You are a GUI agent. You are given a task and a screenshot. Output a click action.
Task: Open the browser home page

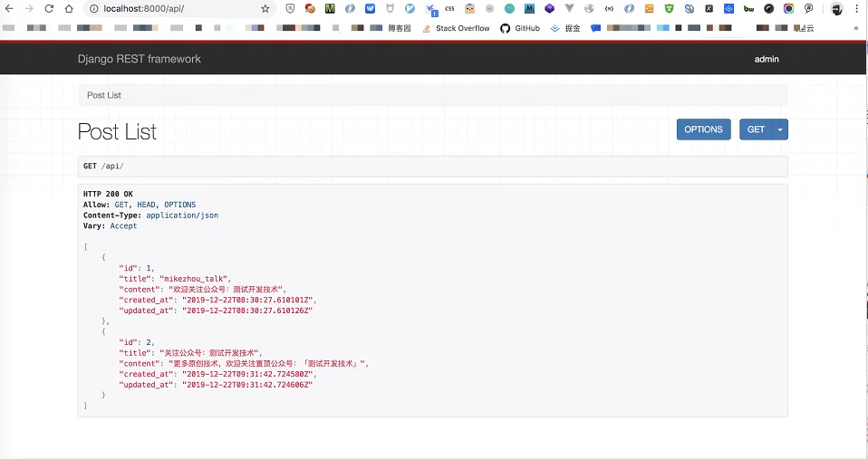click(x=69, y=8)
